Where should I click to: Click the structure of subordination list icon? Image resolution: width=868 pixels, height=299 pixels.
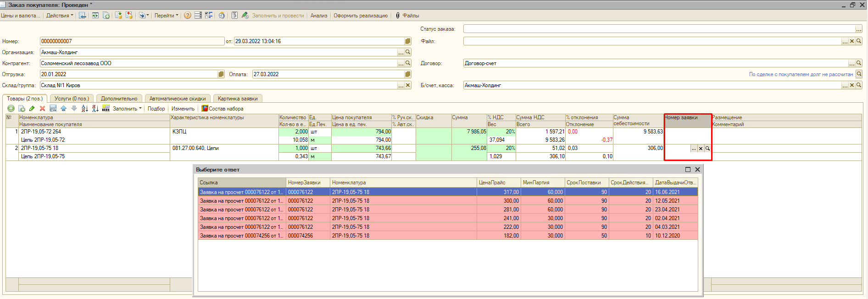[x=209, y=15]
